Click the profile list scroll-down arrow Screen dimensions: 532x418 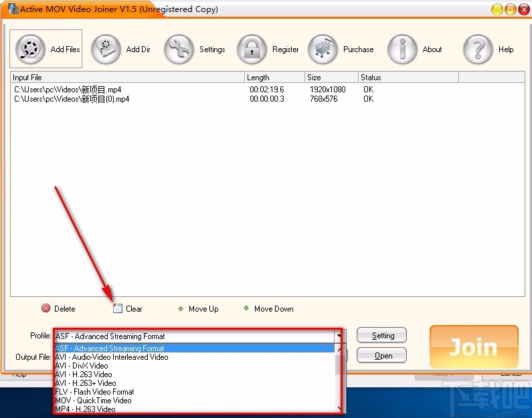click(339, 408)
